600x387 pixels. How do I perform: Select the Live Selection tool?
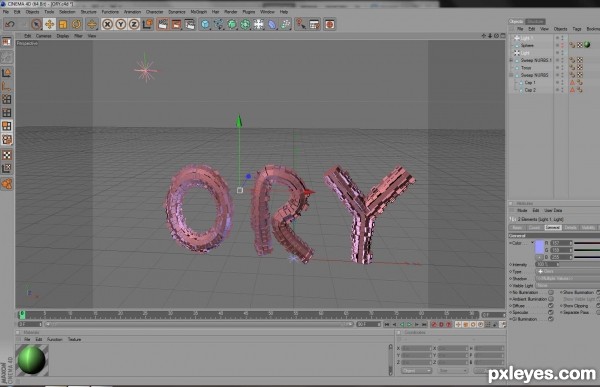[36, 24]
